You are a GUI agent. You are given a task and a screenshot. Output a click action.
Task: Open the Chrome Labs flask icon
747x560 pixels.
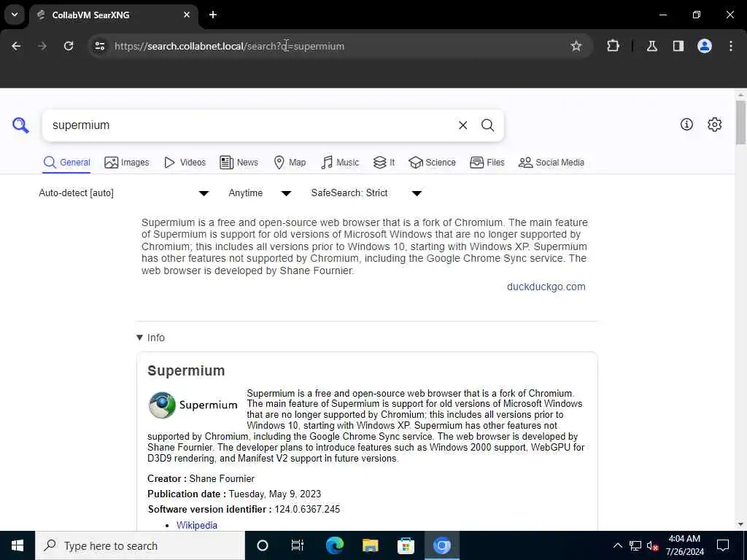click(x=652, y=46)
